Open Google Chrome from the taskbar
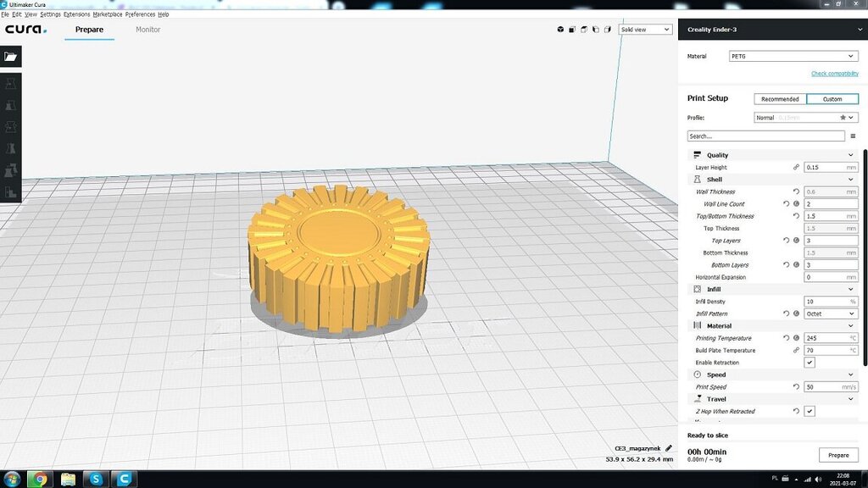Viewport: 868px width, 488px height. [x=39, y=479]
